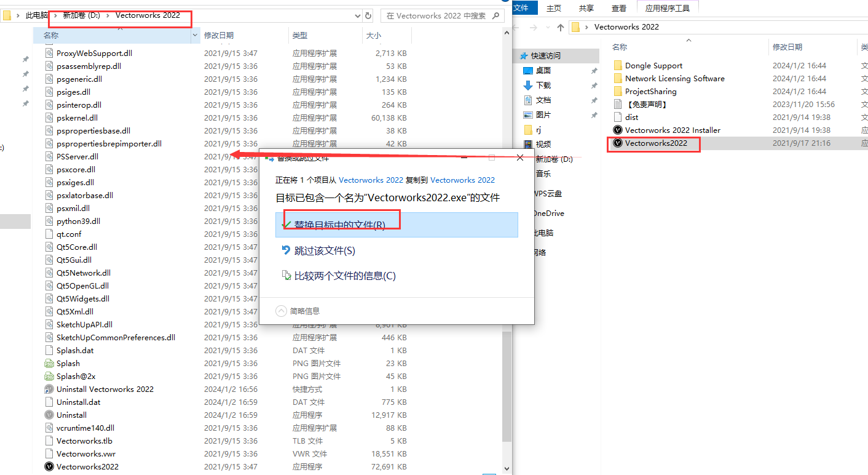Click the Splash@2x PNG file icon

(x=49, y=376)
